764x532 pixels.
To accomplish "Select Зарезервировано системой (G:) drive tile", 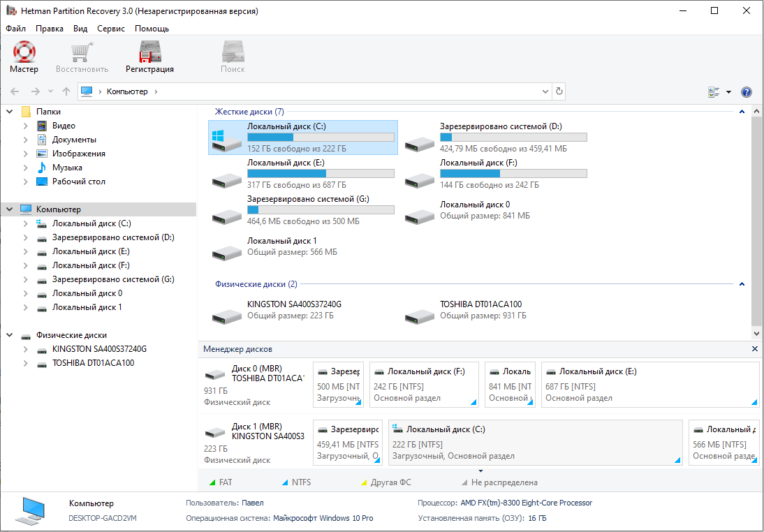I will [x=302, y=210].
